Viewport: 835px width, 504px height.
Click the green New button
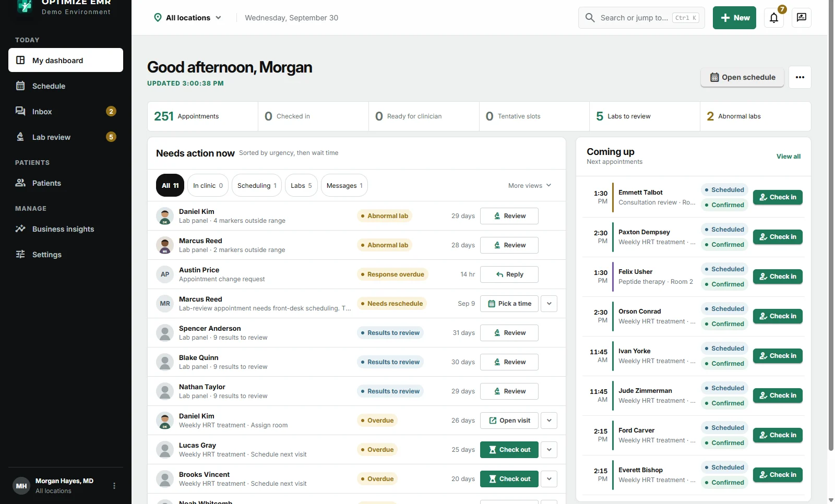(x=734, y=18)
